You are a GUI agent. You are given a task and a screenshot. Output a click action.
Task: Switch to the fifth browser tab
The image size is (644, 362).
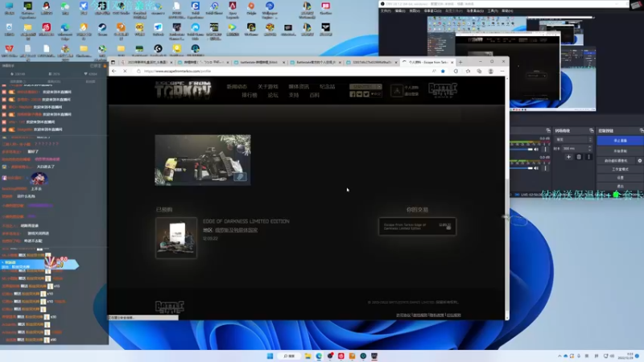[x=371, y=63]
